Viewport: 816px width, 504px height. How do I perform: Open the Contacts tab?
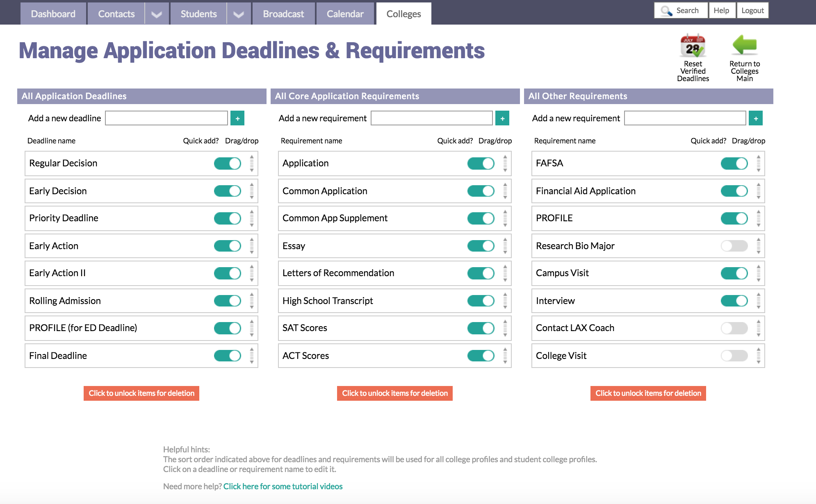coord(116,14)
